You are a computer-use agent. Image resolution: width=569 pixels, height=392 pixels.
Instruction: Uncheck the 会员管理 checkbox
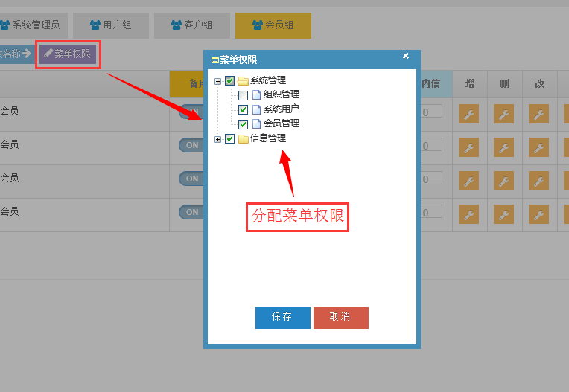pyautogui.click(x=243, y=124)
